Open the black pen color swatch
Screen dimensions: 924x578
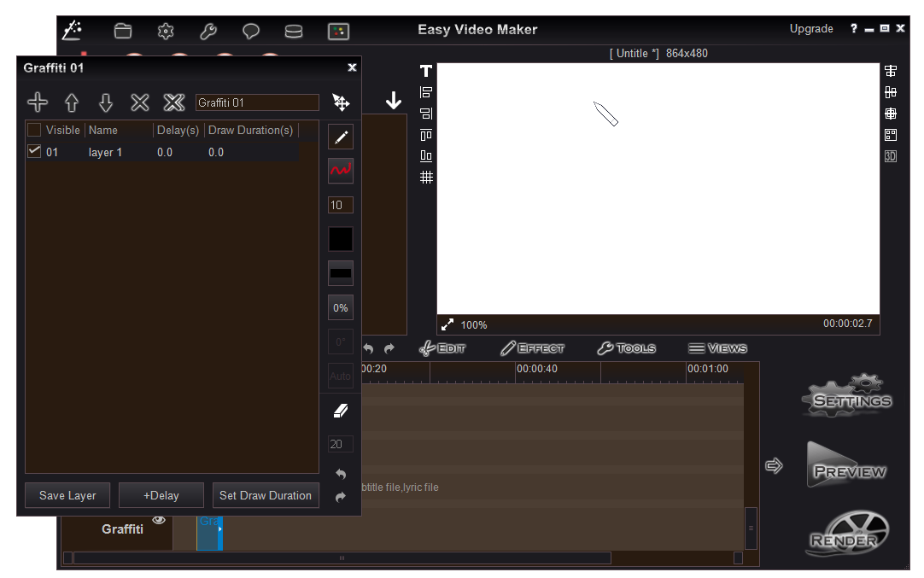click(341, 239)
